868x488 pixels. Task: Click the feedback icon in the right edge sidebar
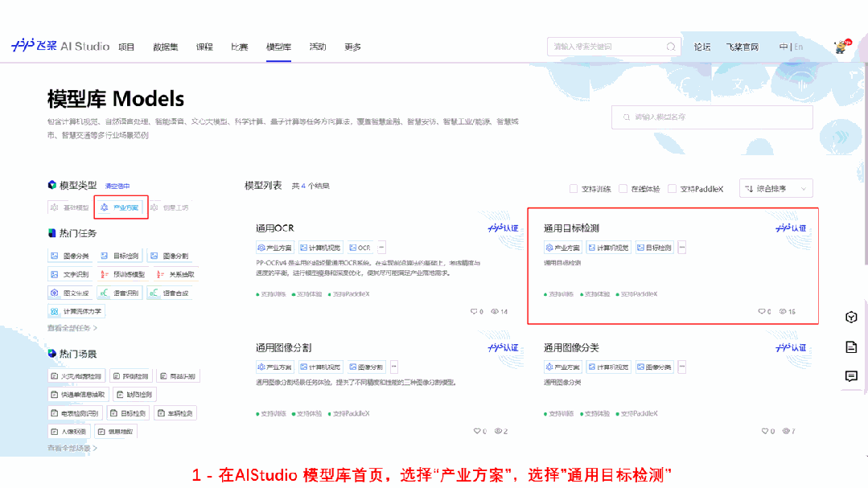pos(851,375)
